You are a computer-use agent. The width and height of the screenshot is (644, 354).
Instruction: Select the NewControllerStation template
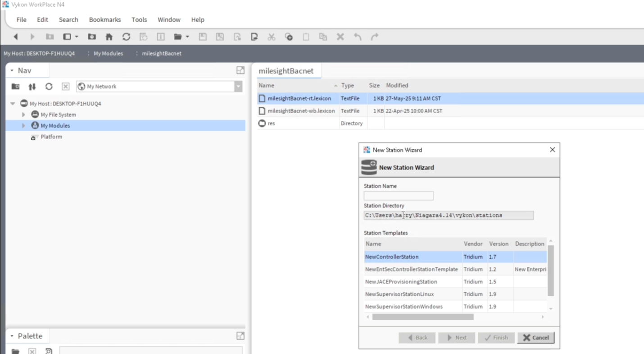[x=455, y=257]
